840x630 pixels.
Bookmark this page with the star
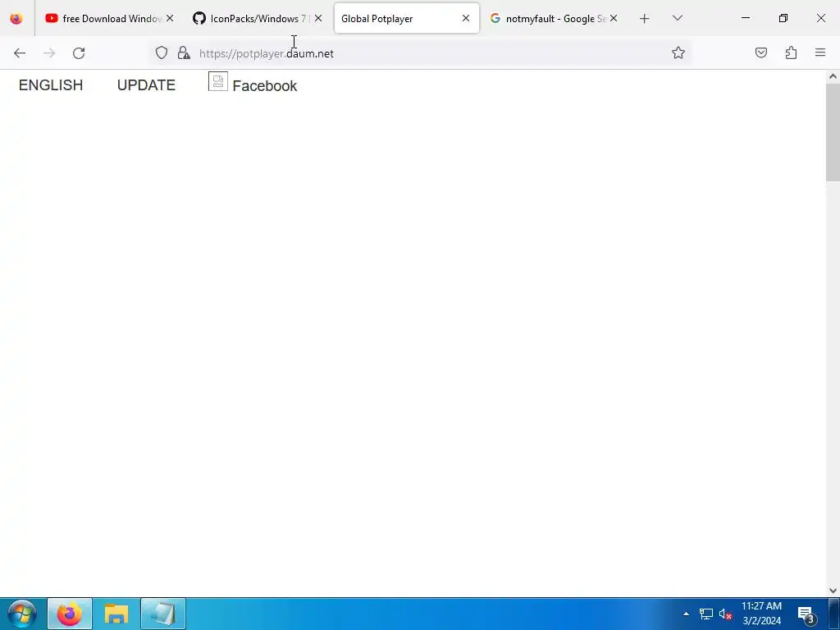coord(678,52)
